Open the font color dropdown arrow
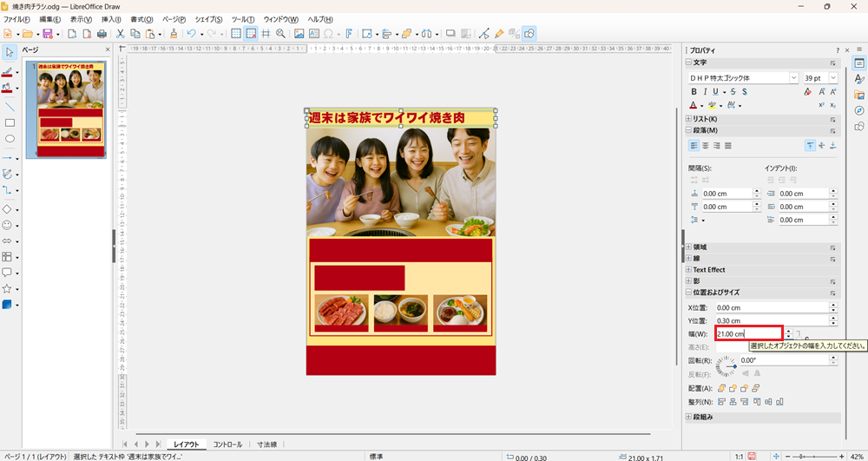Screen dimensions: 868x461 (701, 106)
